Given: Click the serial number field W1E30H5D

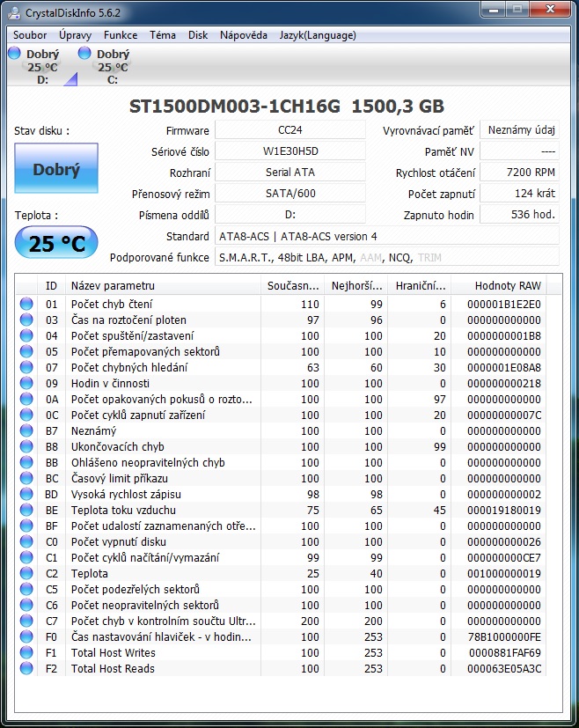Looking at the screenshot, I should 290,151.
